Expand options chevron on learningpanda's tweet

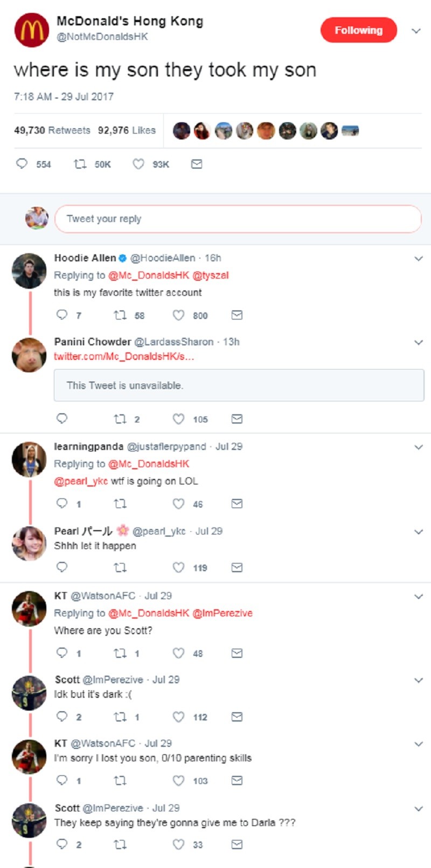[x=419, y=447]
